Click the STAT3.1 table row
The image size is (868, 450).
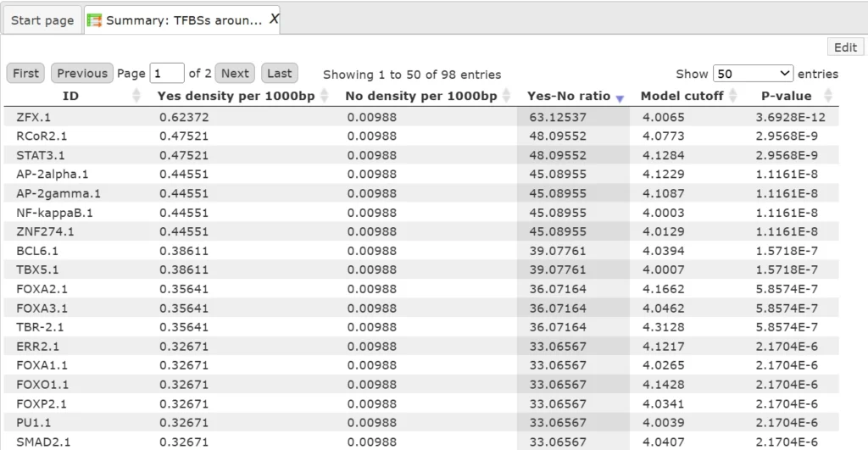(x=40, y=155)
